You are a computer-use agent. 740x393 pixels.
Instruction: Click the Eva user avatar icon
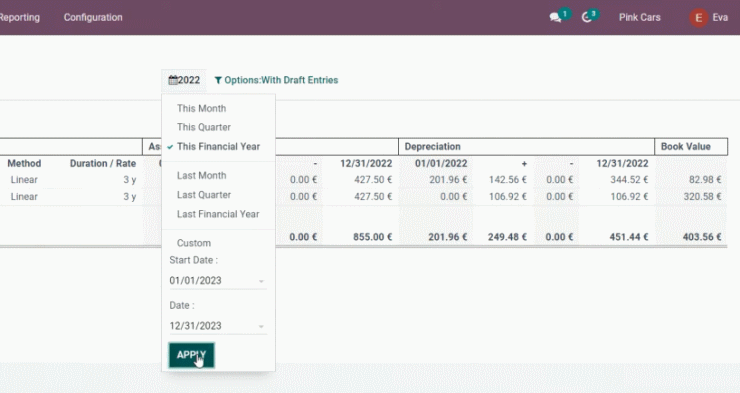pos(698,18)
